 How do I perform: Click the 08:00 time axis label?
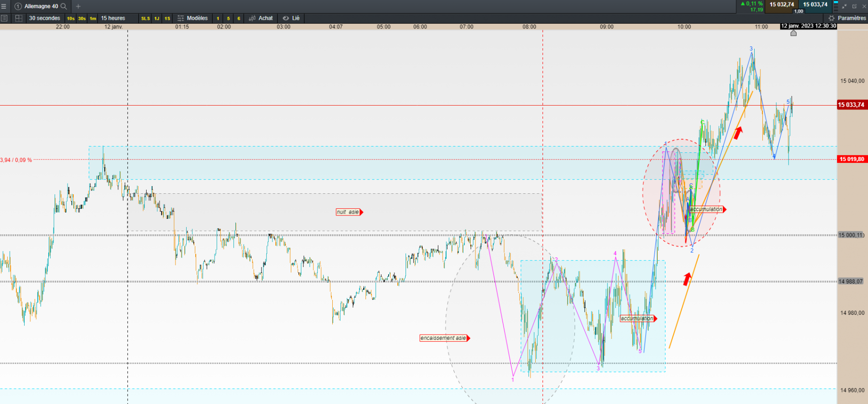coord(529,27)
